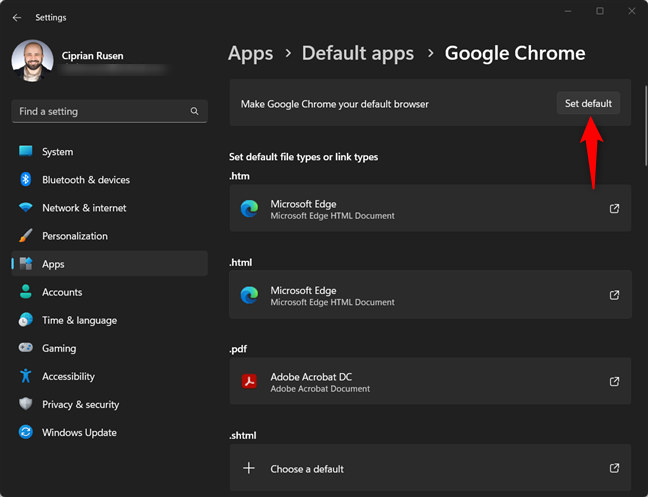This screenshot has height=497, width=648.
Task: Click the Privacy shield icon
Action: [26, 404]
